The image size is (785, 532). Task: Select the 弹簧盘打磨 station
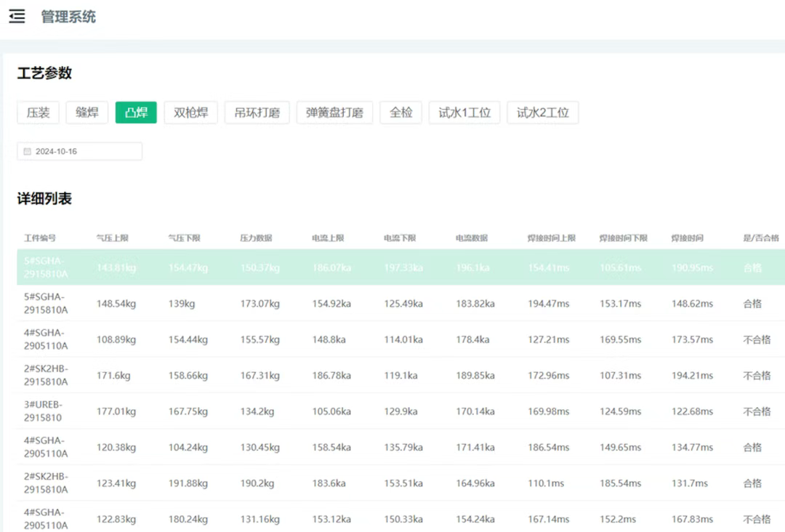click(334, 112)
